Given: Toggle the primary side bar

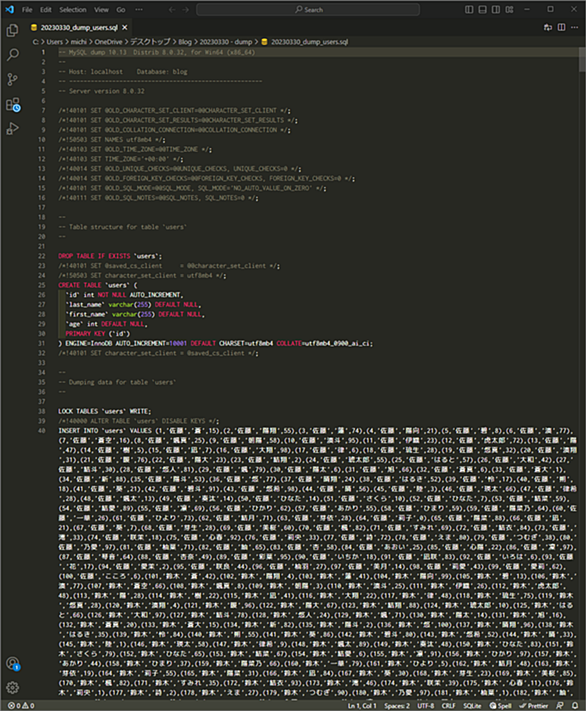Looking at the screenshot, I should tap(469, 10).
